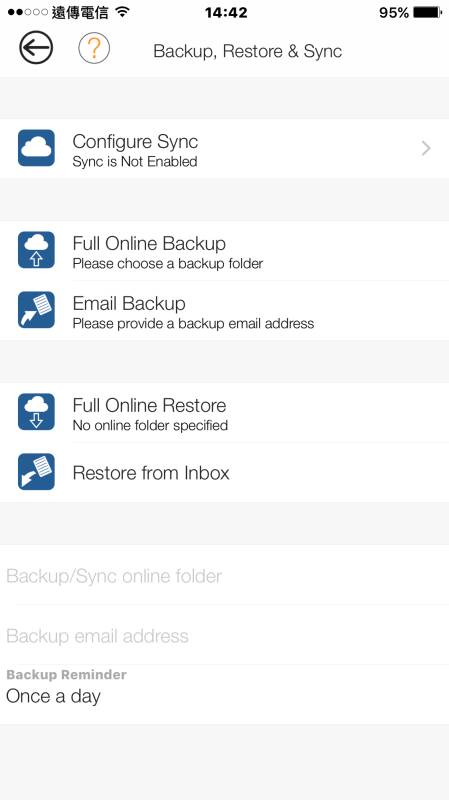Select Full Online Backup option
Screen dimensions: 449x800
(224, 251)
